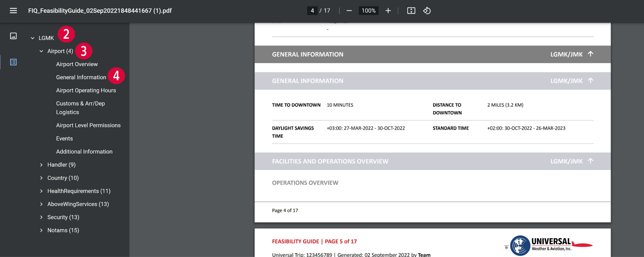Click the standard time date range
This screenshot has width=644, height=257.
click(x=526, y=128)
